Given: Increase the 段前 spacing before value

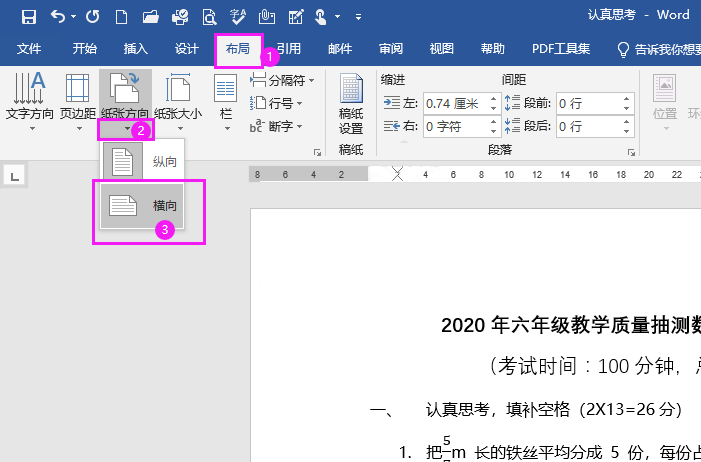Looking at the screenshot, I should pos(627,98).
